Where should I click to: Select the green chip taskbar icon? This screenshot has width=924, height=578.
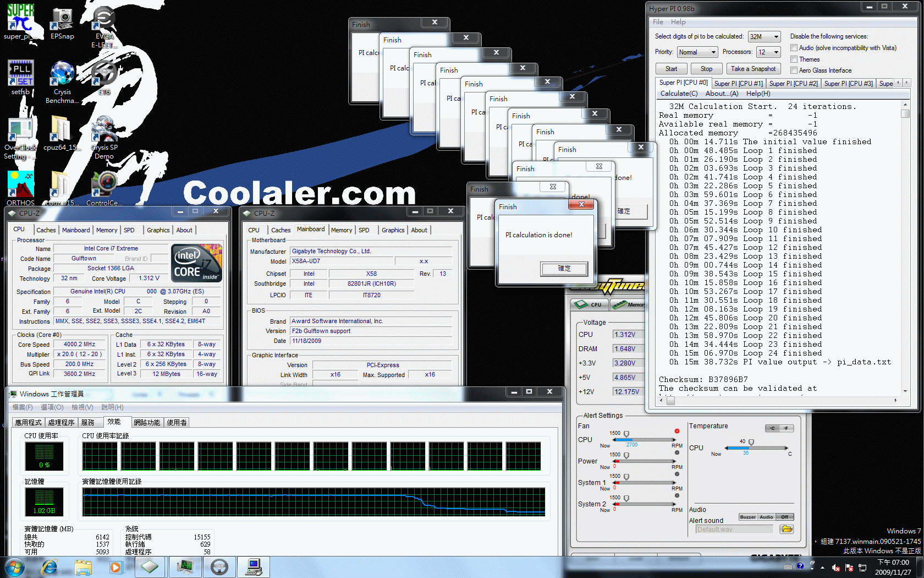click(149, 566)
